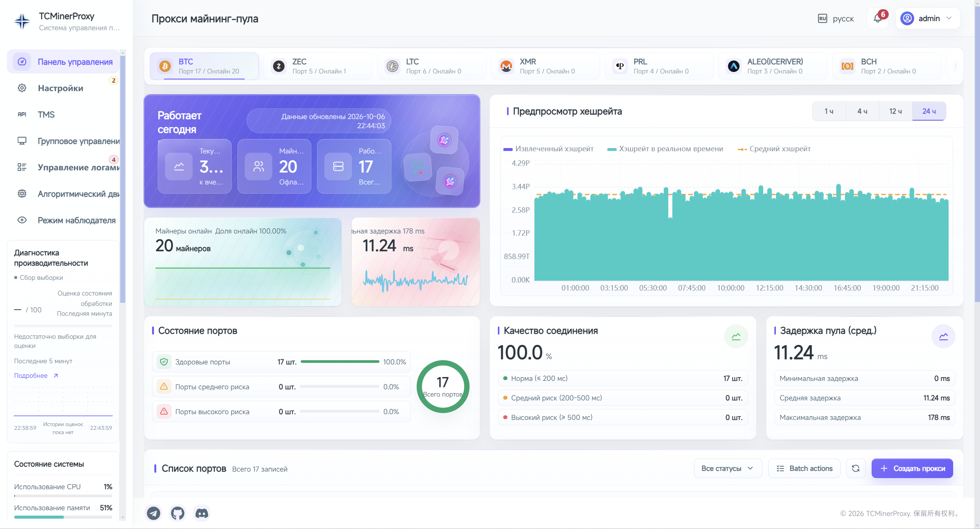Click the working ports server icon
Screen dimensions: 980x529
pos(338,166)
